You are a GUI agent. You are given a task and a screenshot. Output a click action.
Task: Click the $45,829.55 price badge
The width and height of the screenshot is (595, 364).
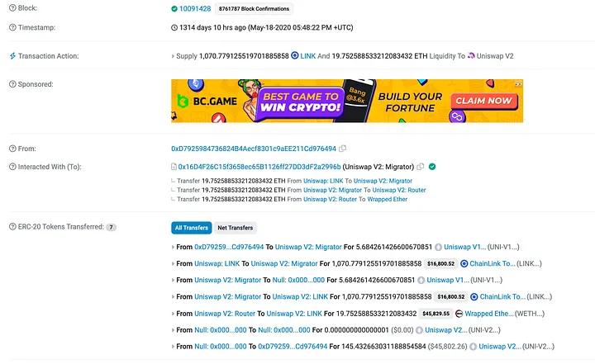point(435,314)
